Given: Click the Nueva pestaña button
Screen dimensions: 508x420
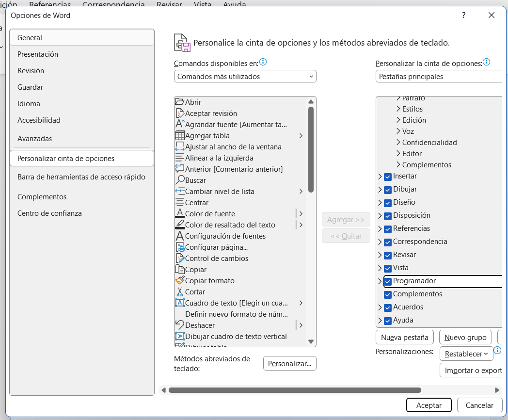Looking at the screenshot, I should [404, 338].
